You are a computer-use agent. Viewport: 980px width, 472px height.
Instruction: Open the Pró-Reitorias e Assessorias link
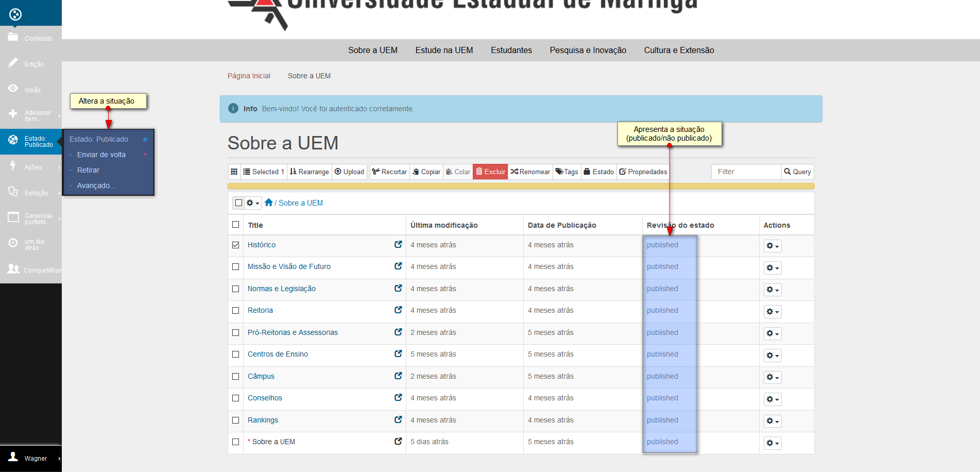coord(293,332)
